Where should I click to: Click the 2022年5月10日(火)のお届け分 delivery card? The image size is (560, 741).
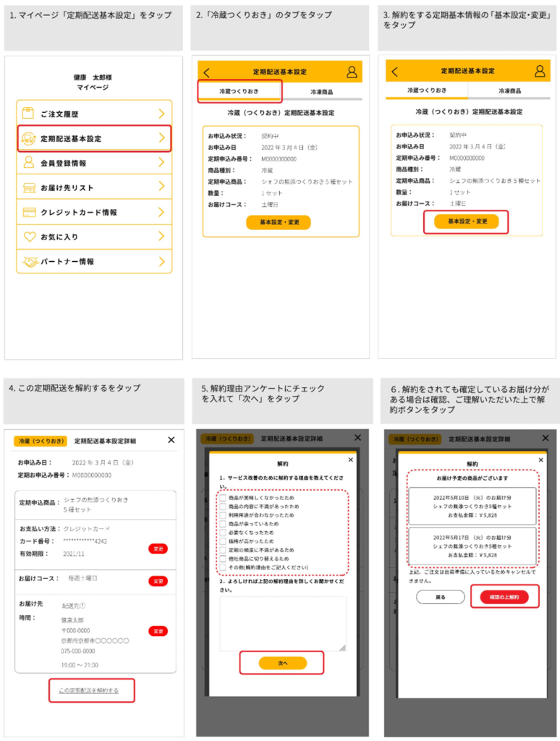click(x=472, y=506)
